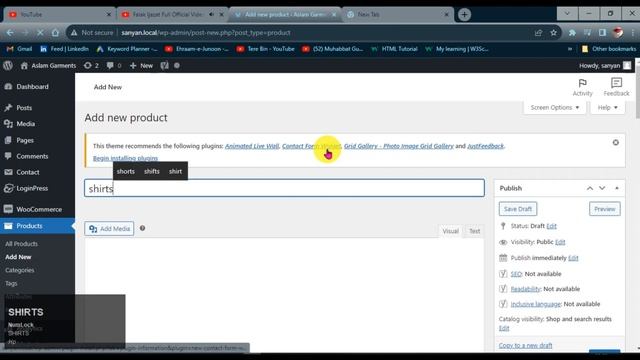Open Add New product submenu
Screen dimensions: 640x360
click(x=18, y=257)
